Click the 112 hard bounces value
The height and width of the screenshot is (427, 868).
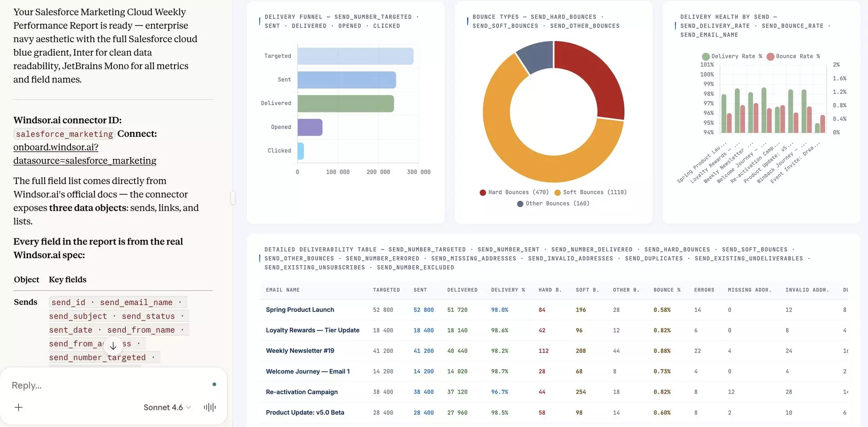544,351
